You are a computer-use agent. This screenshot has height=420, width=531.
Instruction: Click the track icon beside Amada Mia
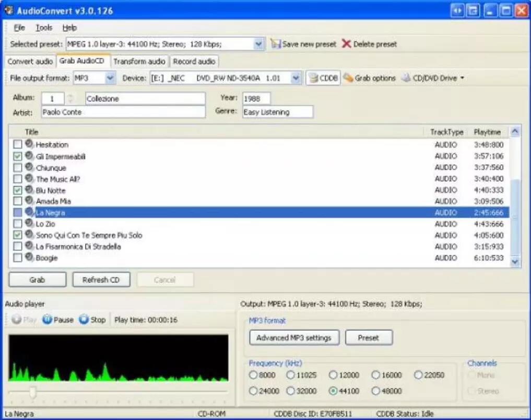point(29,201)
